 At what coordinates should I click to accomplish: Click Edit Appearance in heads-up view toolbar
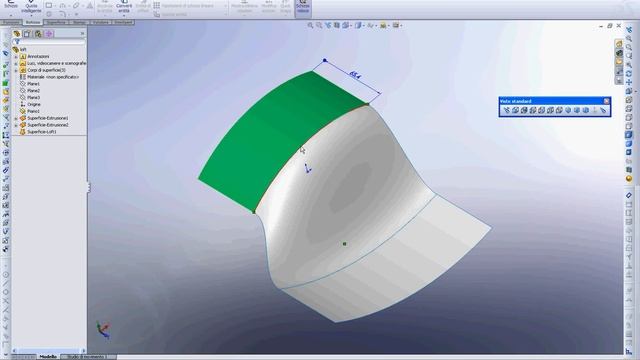click(x=383, y=25)
